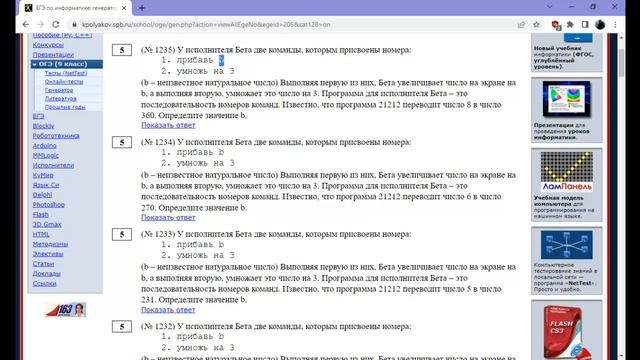Image resolution: width=640 pixels, height=360 pixels.
Task: Open the HTML sidebar link
Action: point(41,234)
